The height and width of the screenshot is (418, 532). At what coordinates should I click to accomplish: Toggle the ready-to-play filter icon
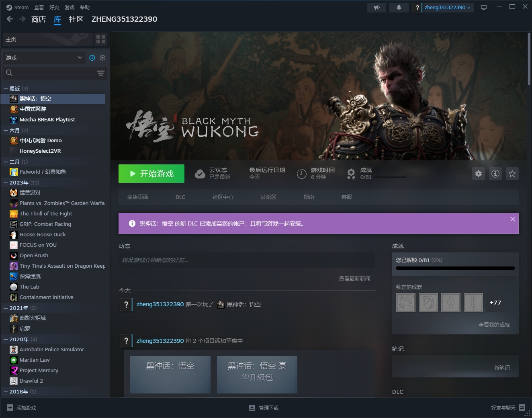[x=102, y=58]
